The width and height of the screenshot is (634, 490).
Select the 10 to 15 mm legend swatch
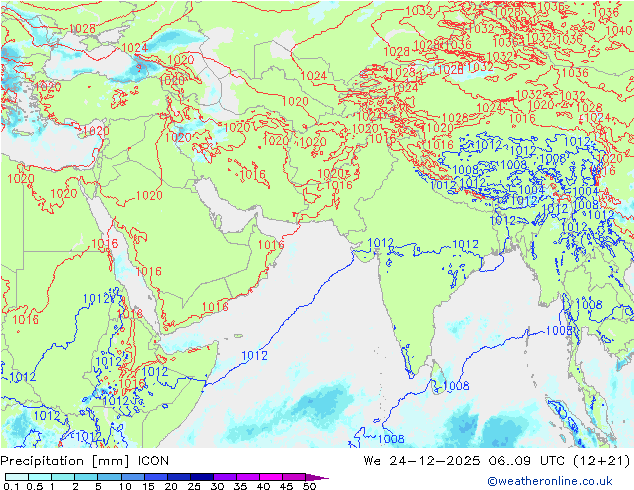pos(132,477)
